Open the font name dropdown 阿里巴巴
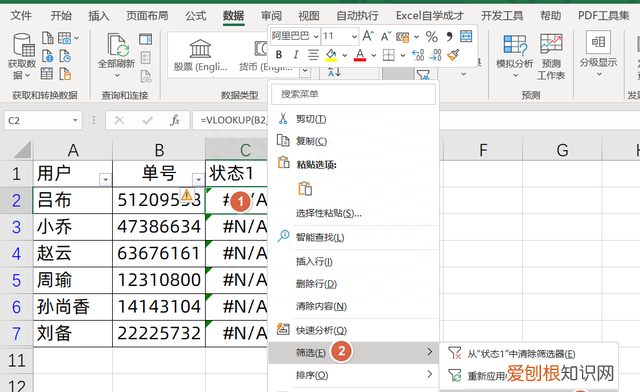The image size is (640, 392). coord(316,37)
